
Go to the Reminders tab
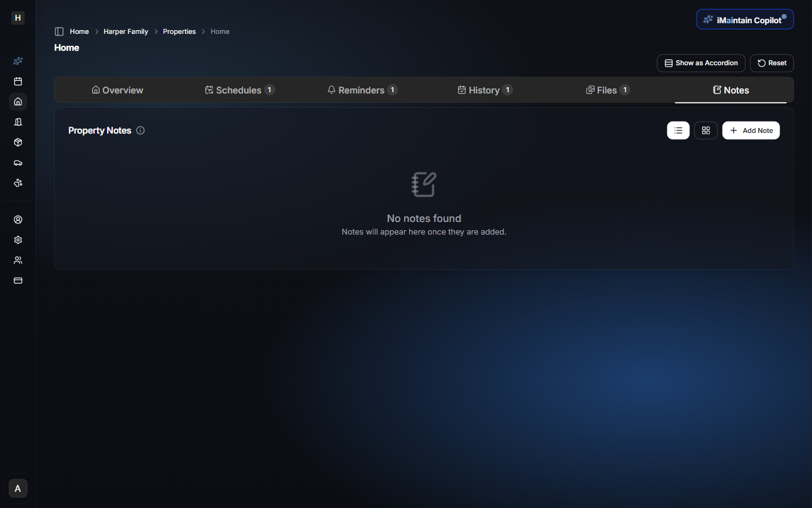pyautogui.click(x=362, y=90)
